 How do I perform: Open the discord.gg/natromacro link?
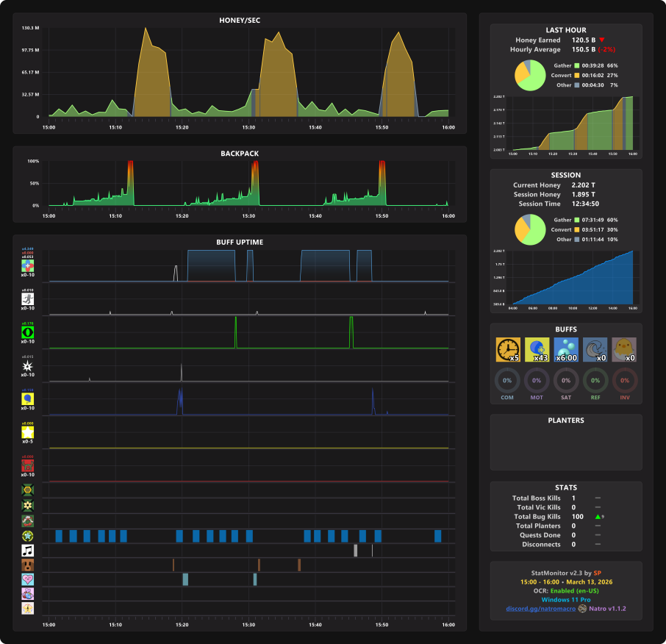point(541,608)
